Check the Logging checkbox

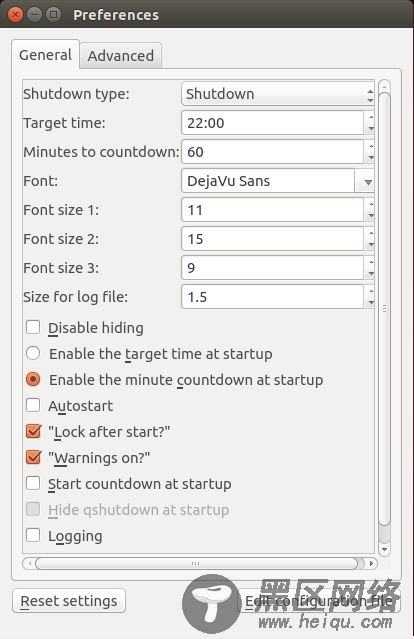[x=33, y=535]
